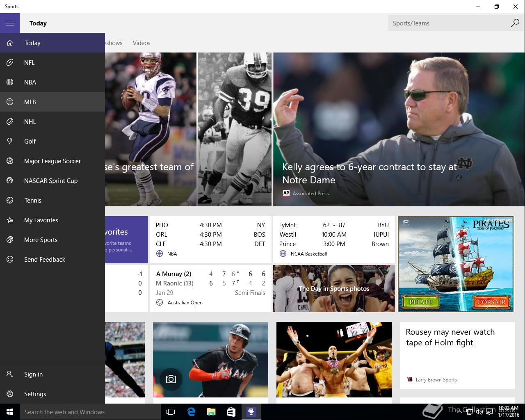Open the My Favorites label

[41, 220]
